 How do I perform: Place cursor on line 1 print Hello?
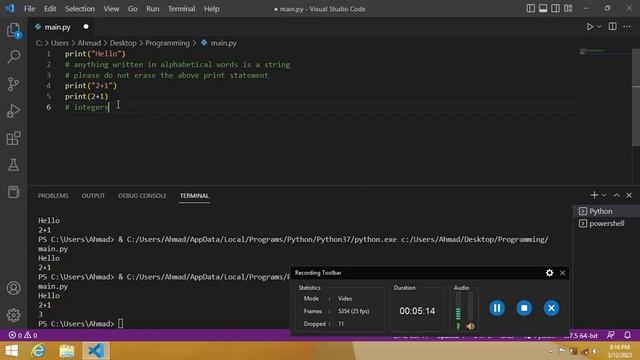point(95,53)
